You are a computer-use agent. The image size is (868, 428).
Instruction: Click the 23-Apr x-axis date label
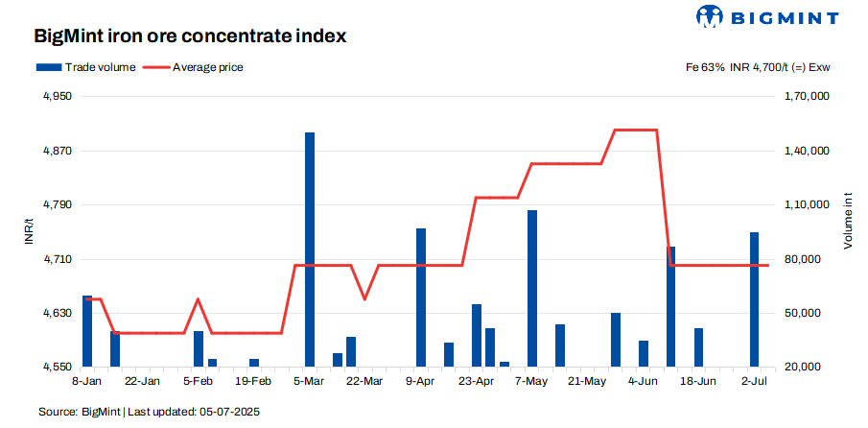477,381
